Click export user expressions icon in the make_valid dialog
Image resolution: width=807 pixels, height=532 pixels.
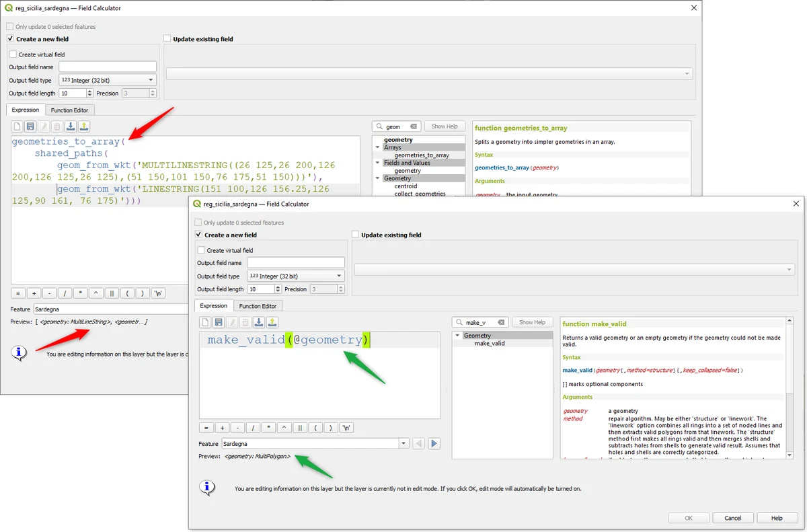(x=272, y=323)
